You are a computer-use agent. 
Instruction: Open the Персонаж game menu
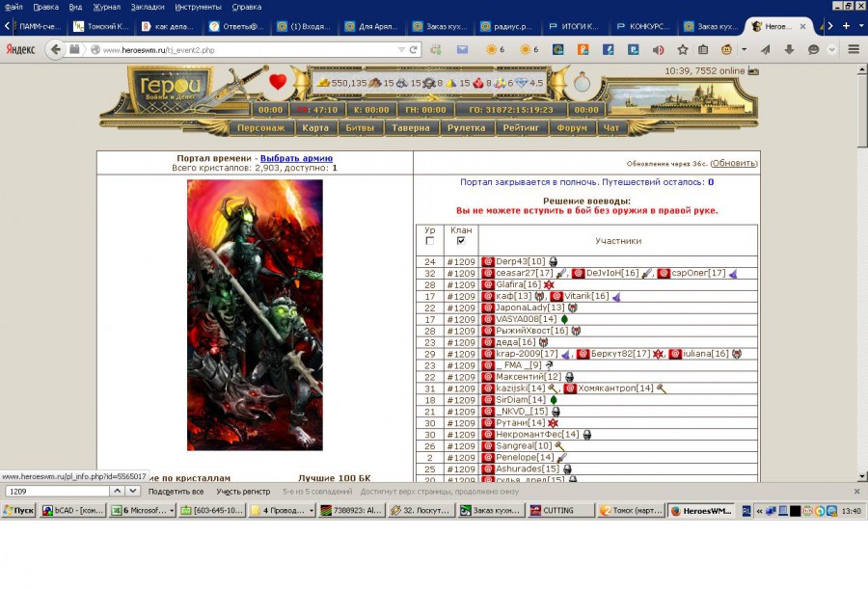pyautogui.click(x=260, y=128)
